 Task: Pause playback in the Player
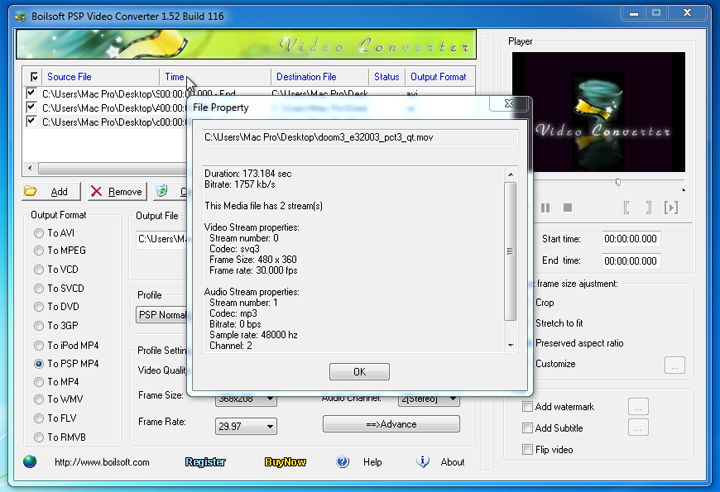(545, 208)
